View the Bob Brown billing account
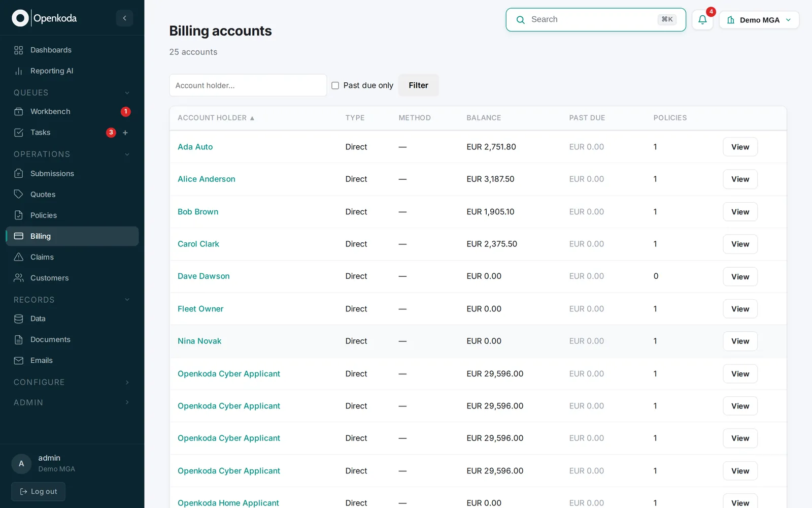Screen dimensions: 812x508 point(740,212)
